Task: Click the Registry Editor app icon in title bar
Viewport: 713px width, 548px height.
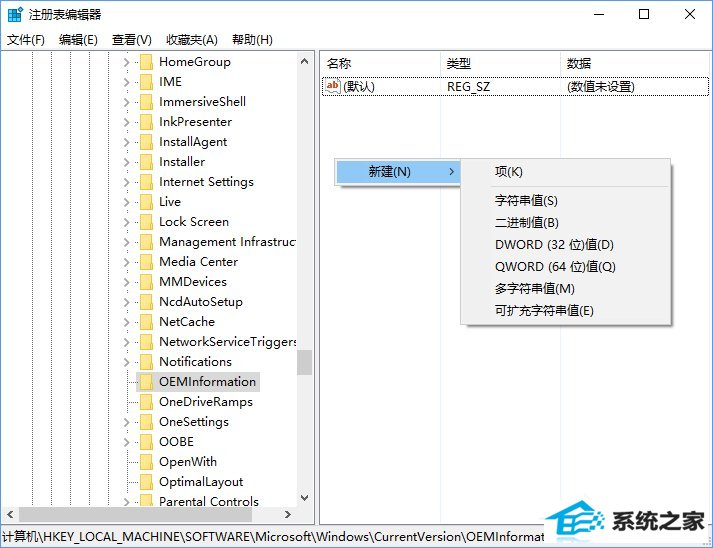Action: click(15, 14)
